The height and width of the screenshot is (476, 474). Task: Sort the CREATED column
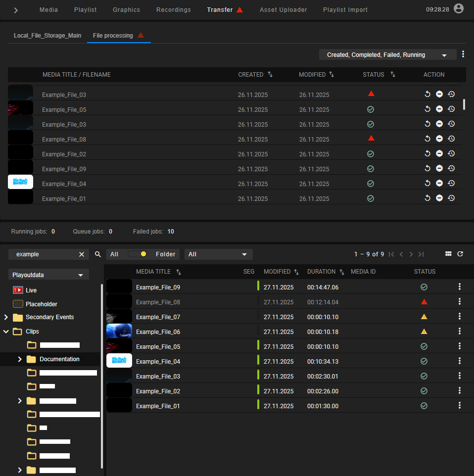click(x=270, y=74)
